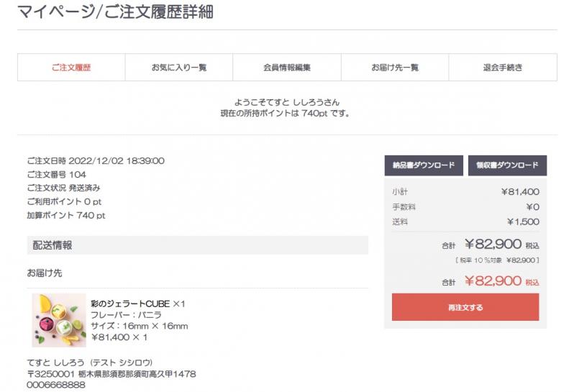Click the ¥1,500 shipping fee row

(465, 222)
